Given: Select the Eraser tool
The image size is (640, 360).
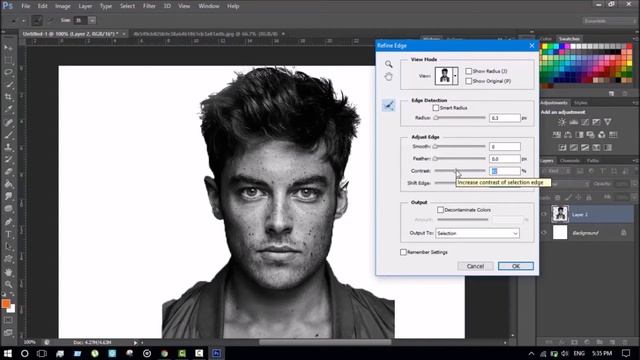Looking at the screenshot, I should click(8, 172).
